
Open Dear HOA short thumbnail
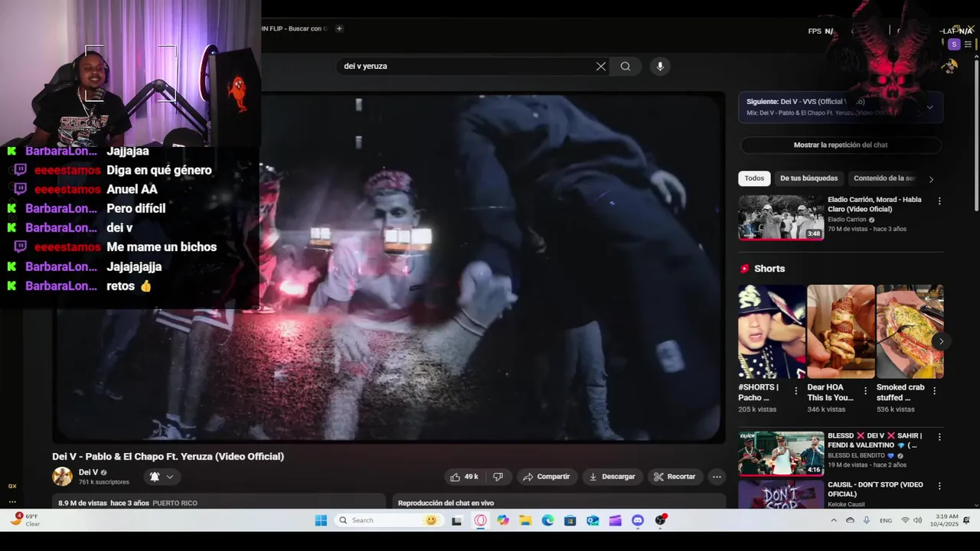click(841, 331)
